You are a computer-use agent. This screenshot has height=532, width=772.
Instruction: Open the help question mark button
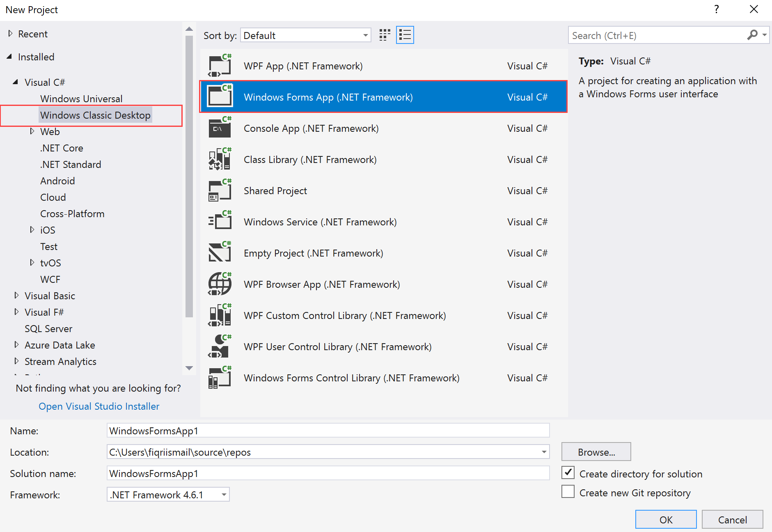point(717,9)
